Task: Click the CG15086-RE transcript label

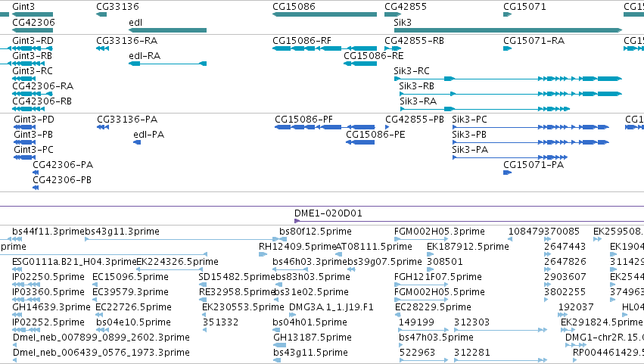Action: pos(373,56)
